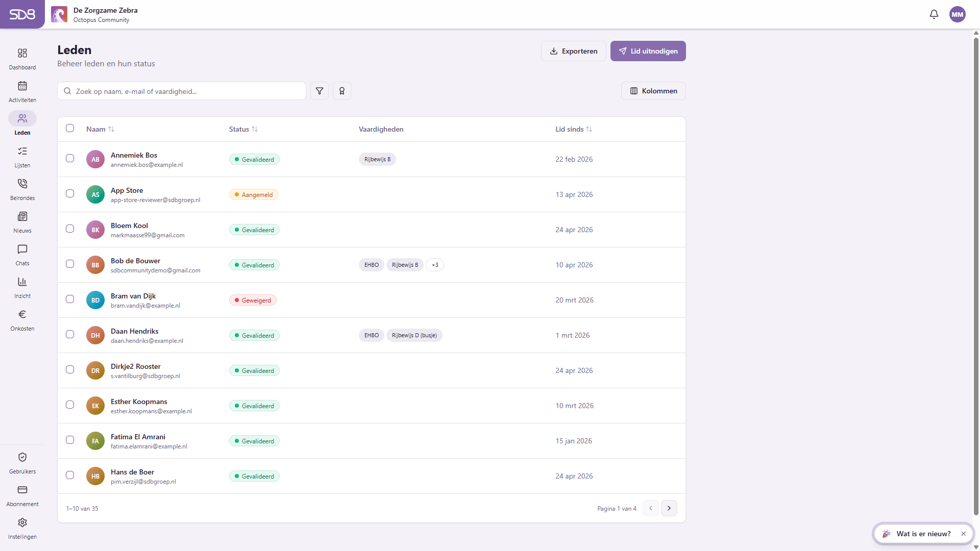980x551 pixels.
Task: Click the Exporteren button
Action: pos(574,51)
